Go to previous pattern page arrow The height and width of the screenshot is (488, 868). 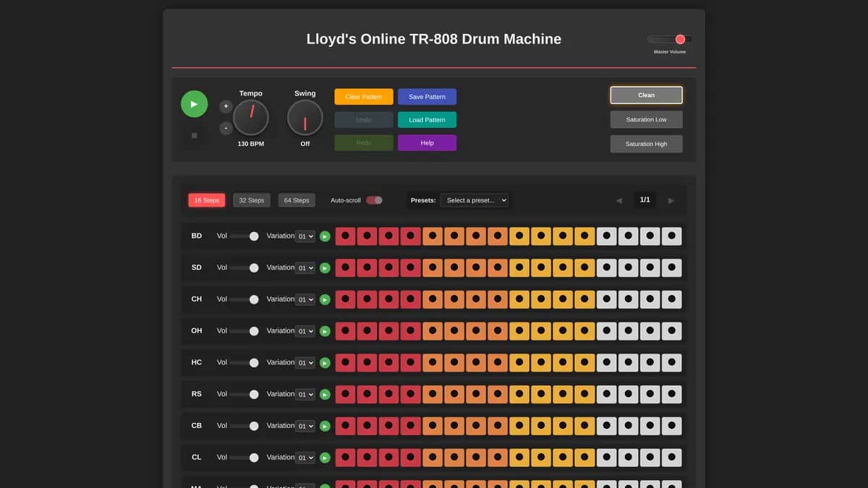[x=618, y=200]
